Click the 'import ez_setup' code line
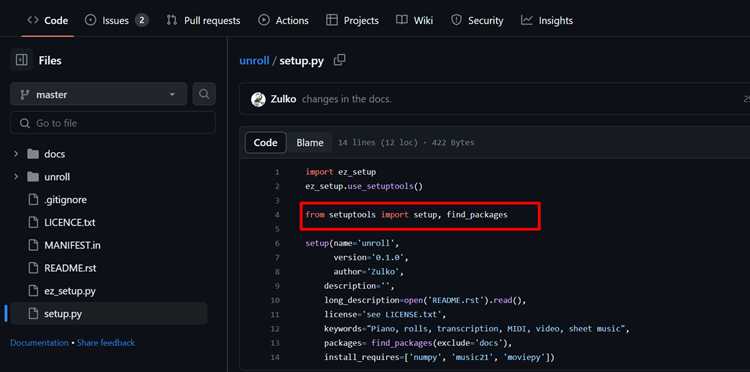 coord(341,172)
